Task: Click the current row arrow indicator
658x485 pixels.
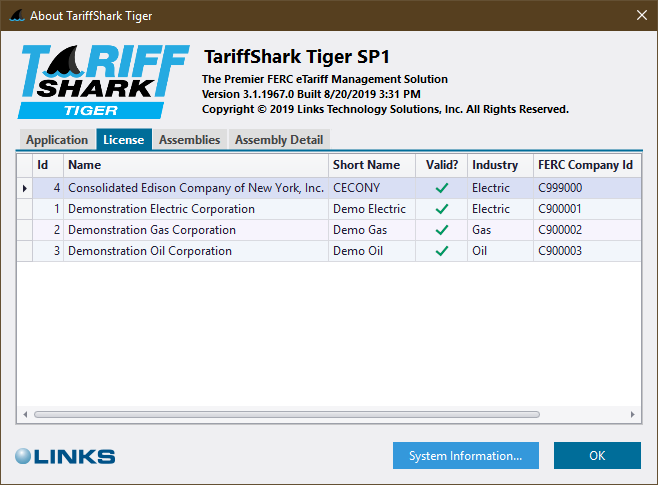Action: (25, 188)
